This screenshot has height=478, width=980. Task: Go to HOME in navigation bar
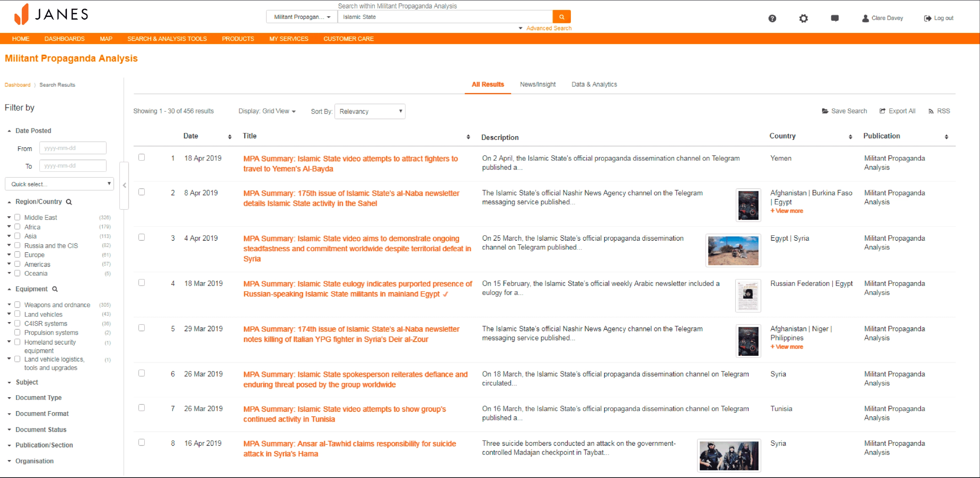tap(21, 39)
